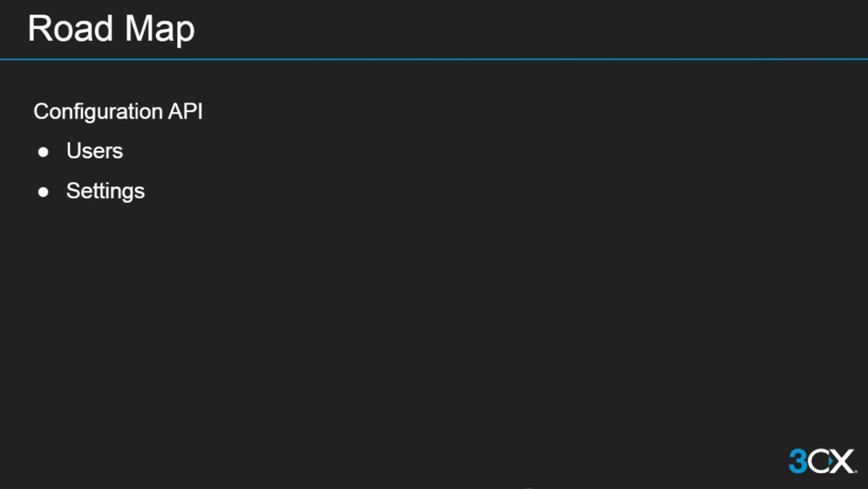Click the blue 3 in the logo

pyautogui.click(x=798, y=461)
